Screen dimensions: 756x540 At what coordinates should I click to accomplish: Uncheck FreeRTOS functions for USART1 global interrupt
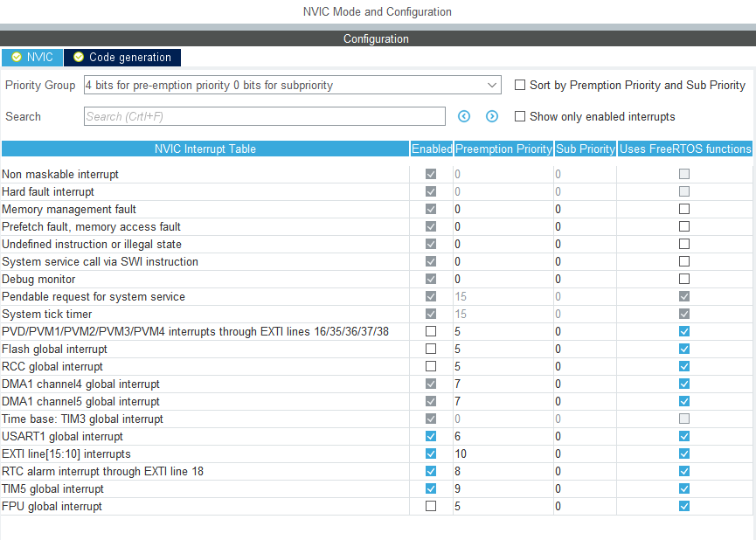[684, 436]
